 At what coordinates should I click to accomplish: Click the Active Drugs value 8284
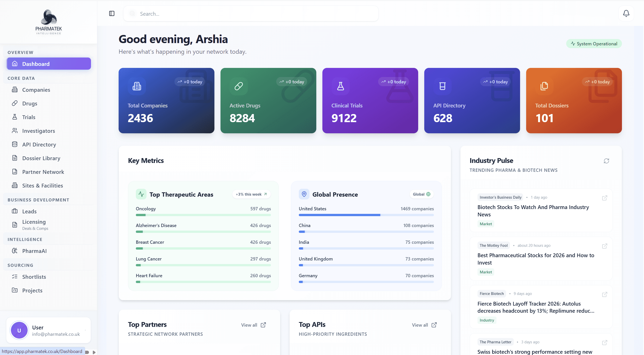[242, 118]
